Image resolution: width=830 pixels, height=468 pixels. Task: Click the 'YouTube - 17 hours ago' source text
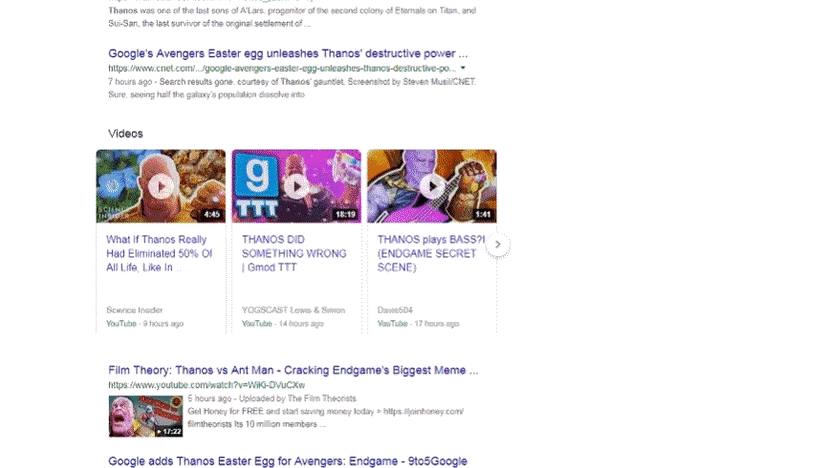pyautogui.click(x=418, y=323)
